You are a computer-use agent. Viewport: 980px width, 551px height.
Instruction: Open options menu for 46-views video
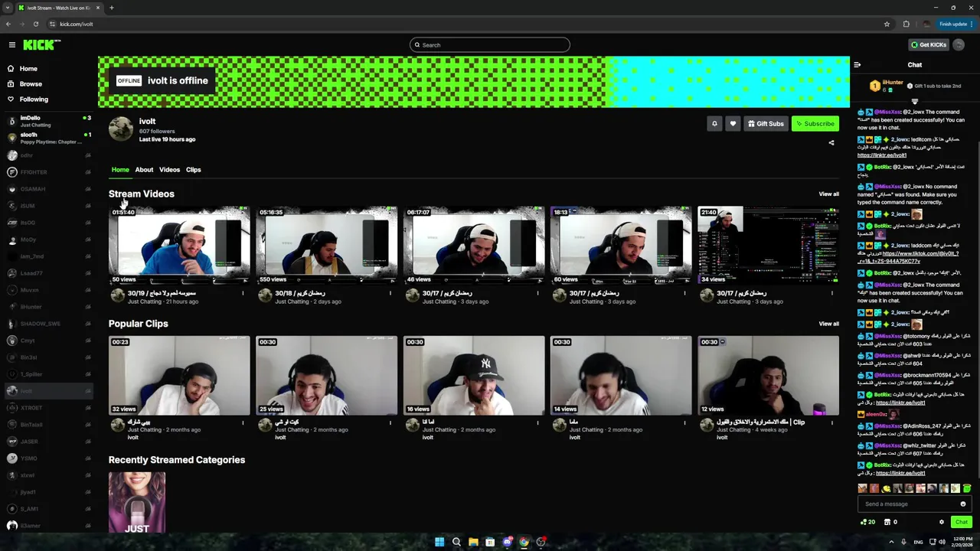[x=537, y=293]
